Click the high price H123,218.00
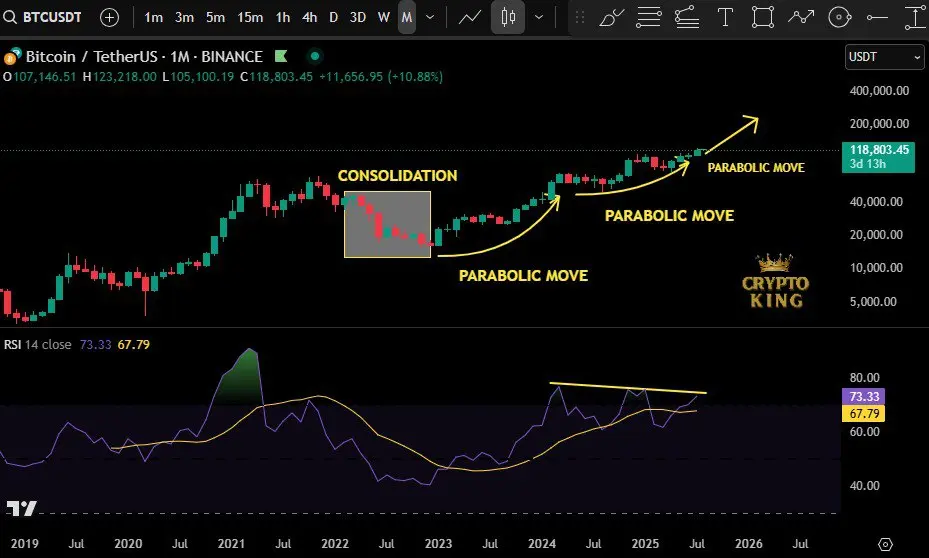929x558 pixels. click(120, 77)
